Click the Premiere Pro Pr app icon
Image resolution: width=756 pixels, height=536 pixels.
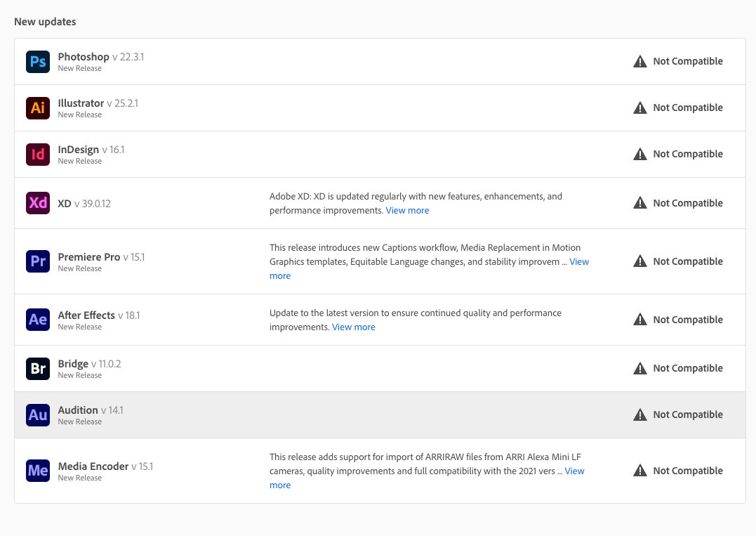click(x=38, y=261)
